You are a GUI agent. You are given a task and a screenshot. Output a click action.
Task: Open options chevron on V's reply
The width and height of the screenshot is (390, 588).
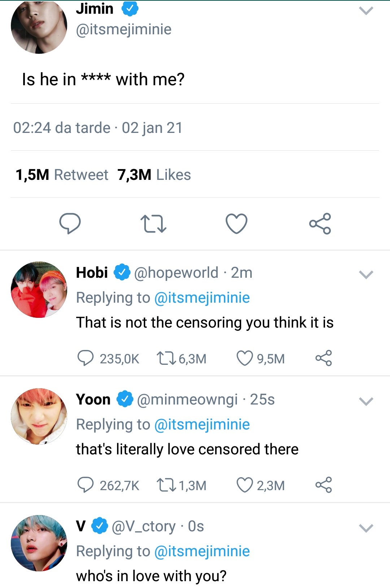pyautogui.click(x=366, y=529)
